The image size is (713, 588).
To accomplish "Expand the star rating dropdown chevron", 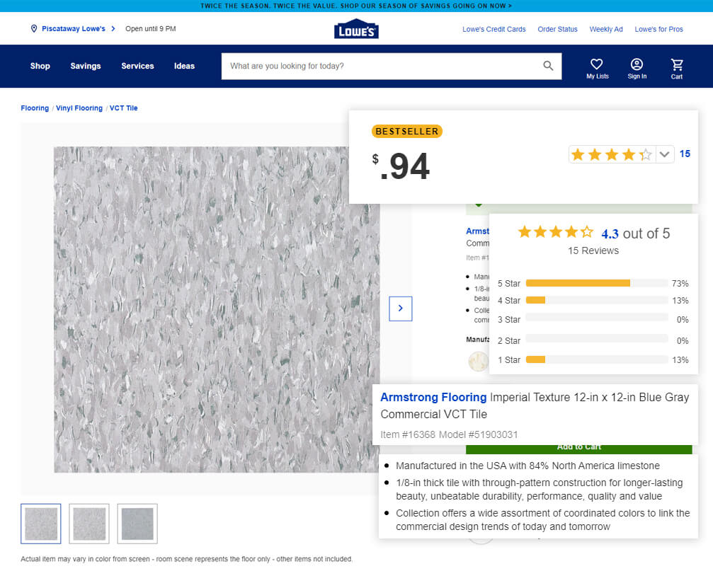I will coord(664,154).
